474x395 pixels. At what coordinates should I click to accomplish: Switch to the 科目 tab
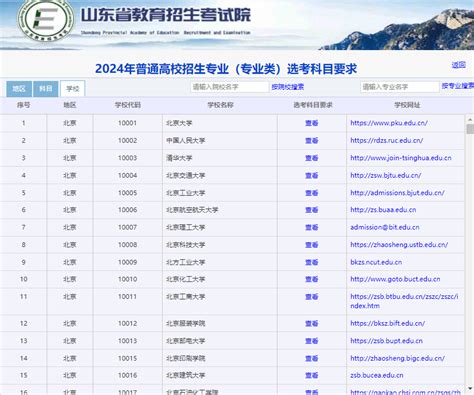coord(46,89)
